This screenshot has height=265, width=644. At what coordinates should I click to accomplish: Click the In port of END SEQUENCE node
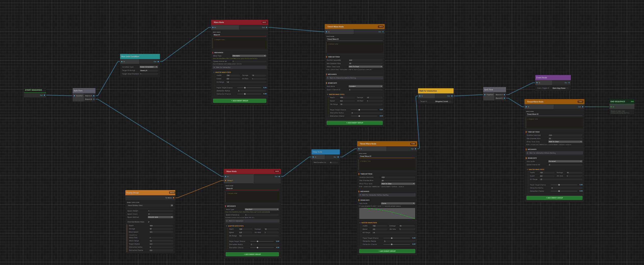[611, 107]
